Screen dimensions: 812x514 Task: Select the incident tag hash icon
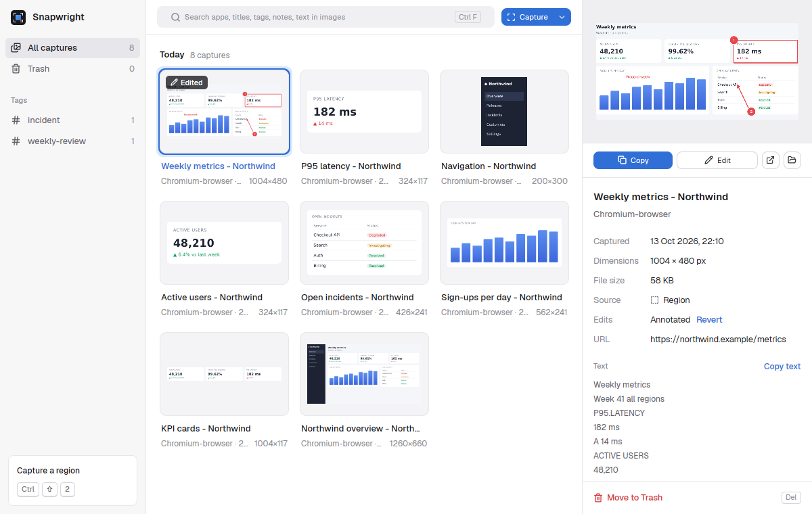point(16,120)
